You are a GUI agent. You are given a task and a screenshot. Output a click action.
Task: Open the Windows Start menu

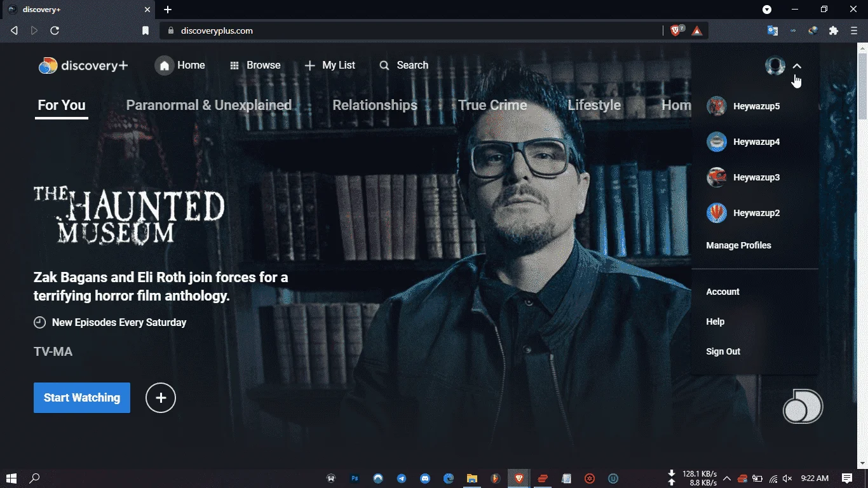click(11, 478)
